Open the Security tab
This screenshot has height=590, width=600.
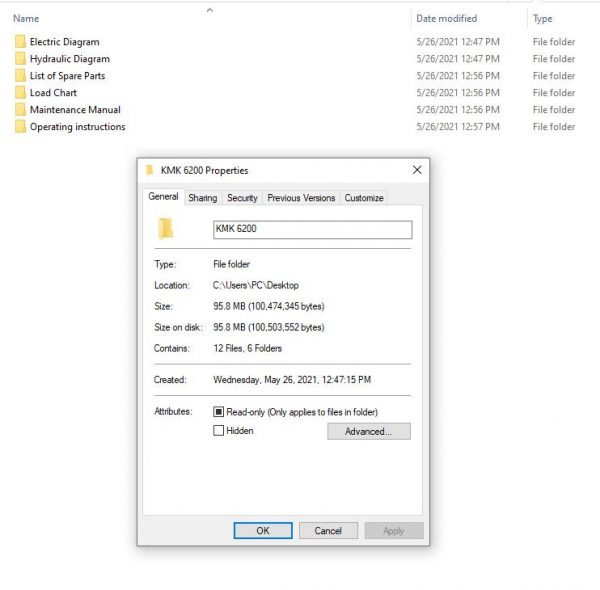click(242, 198)
